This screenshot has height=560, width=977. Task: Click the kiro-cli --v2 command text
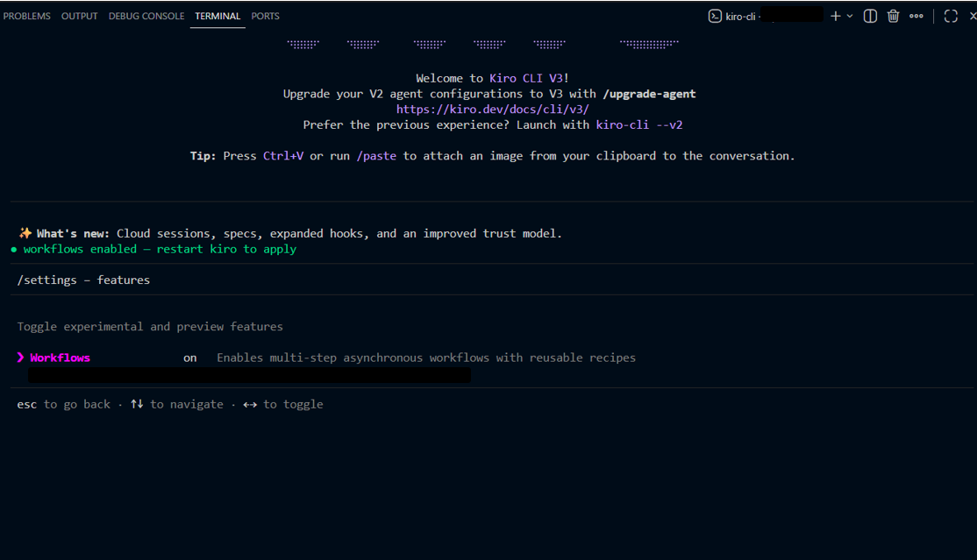click(x=639, y=125)
